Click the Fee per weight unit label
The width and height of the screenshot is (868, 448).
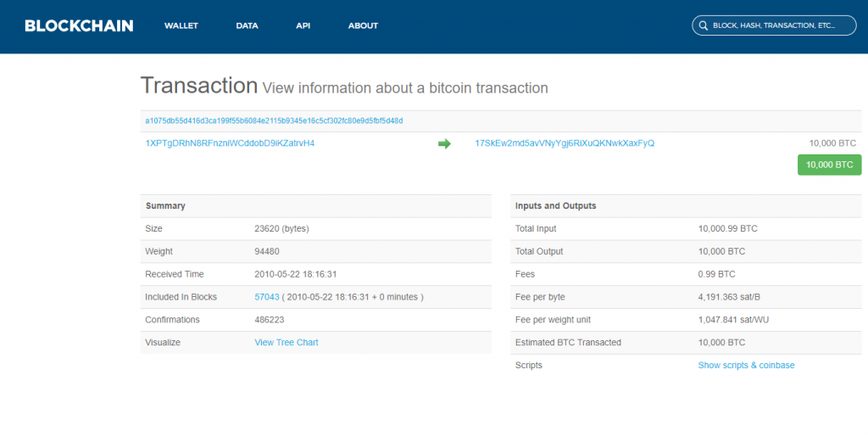coord(553,319)
